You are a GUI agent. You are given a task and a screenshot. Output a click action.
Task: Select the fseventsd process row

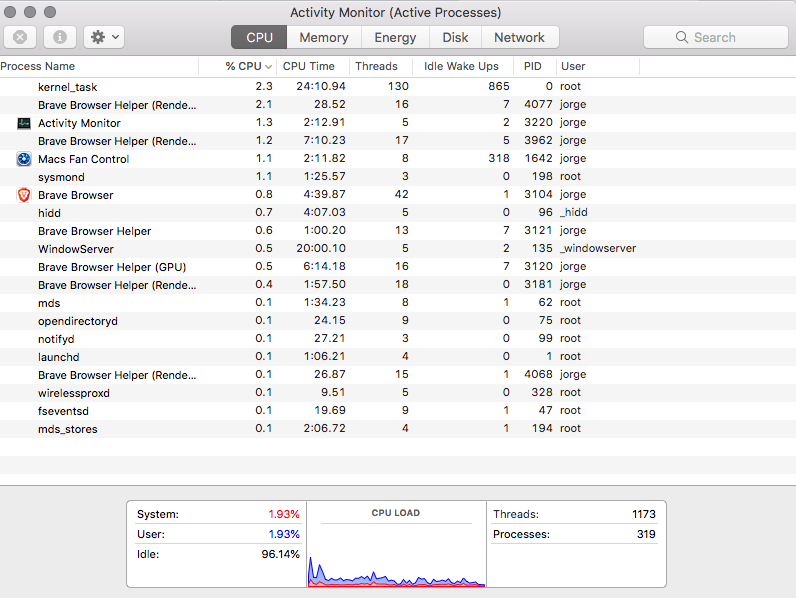(x=398, y=411)
